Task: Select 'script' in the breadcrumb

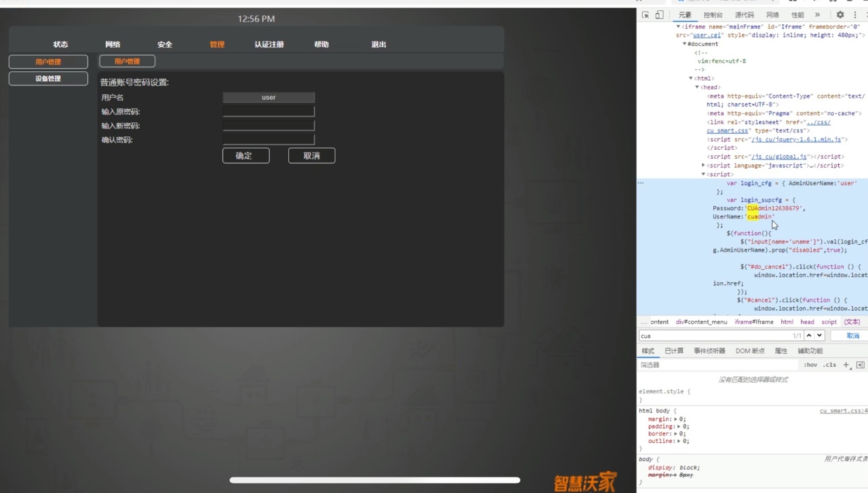Action: tap(829, 322)
